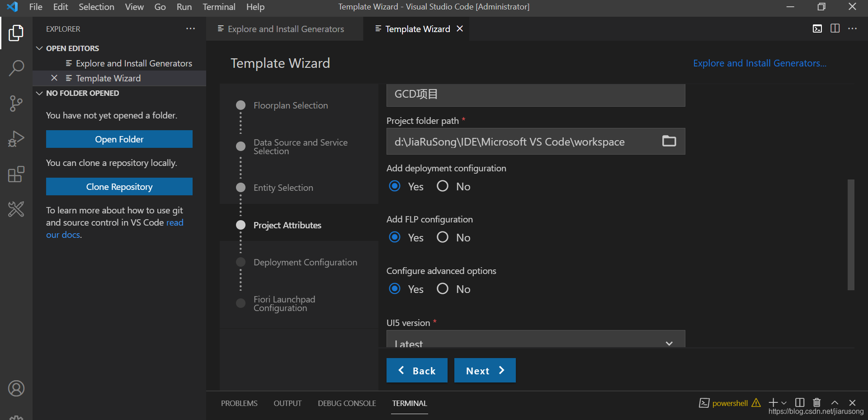Open the Extensions view icon

(16, 174)
